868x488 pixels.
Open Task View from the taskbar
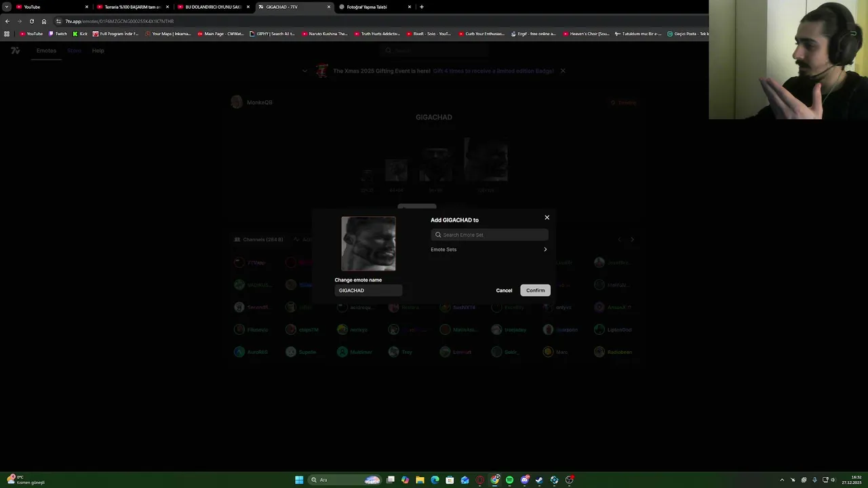click(391, 480)
